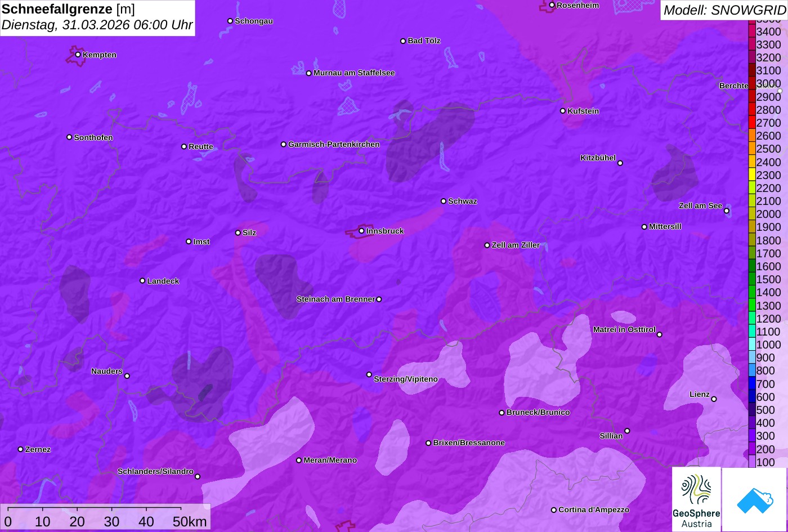This screenshot has width=788, height=532.
Task: Click the Innsbruck city marker dot
Action: point(361,231)
